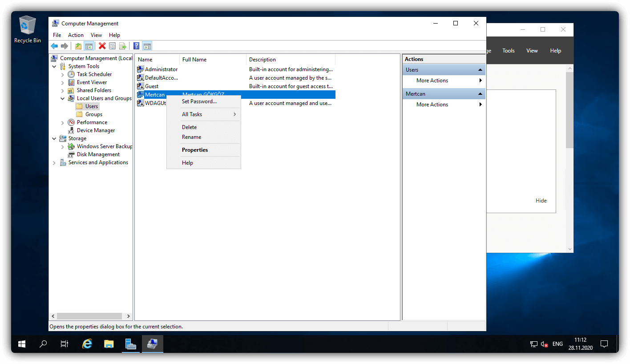Open the Recycle Bin desktop icon
Screen dimensions: 630x364
click(x=28, y=29)
